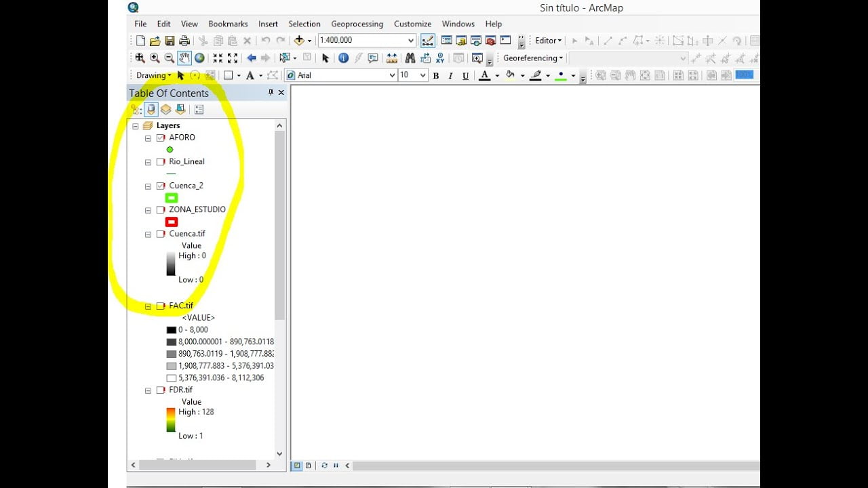
Task: Enable the FAC.tif layer checkbox
Action: (x=161, y=306)
